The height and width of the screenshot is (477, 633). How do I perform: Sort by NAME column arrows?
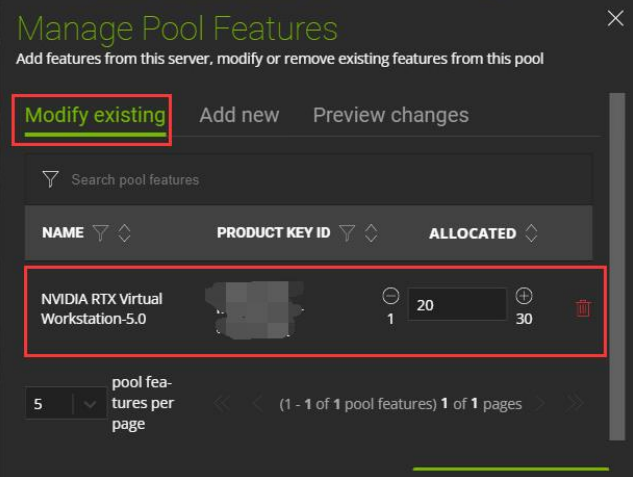click(124, 233)
